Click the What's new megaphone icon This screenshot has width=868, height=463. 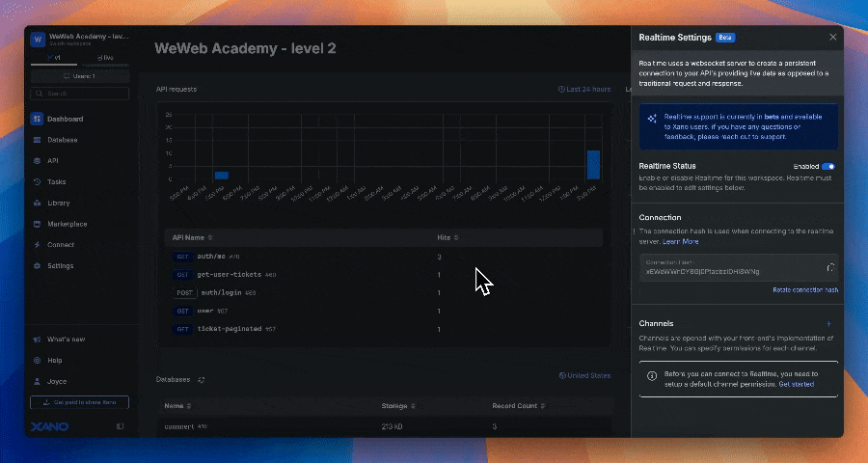37,339
